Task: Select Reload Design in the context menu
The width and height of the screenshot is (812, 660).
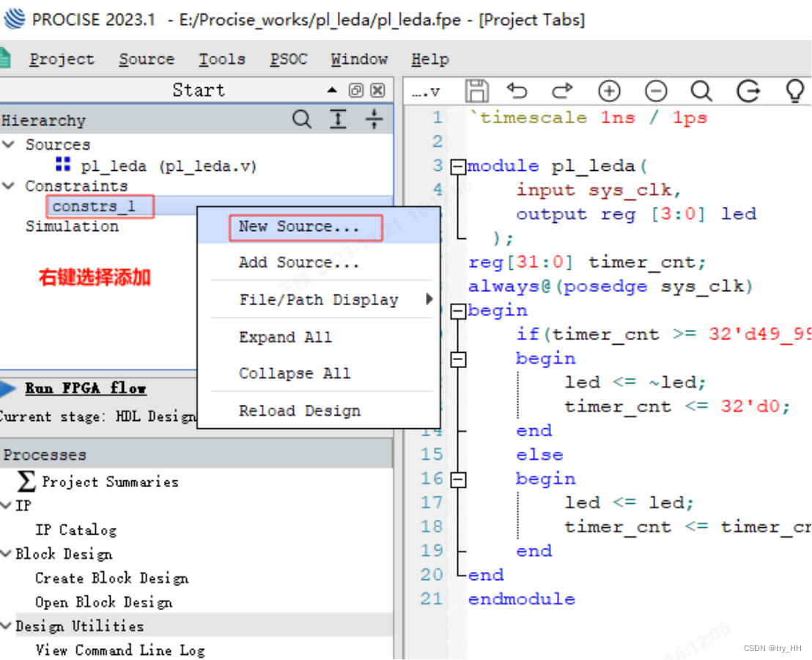Action: (319, 410)
